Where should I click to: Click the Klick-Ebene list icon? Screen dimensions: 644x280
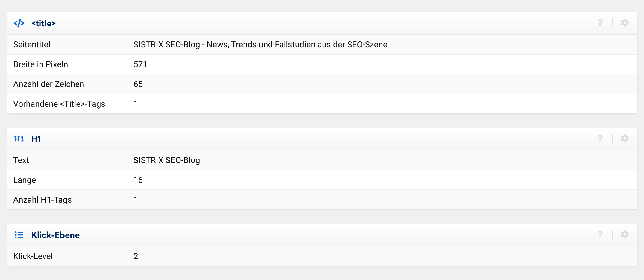pyautogui.click(x=19, y=235)
